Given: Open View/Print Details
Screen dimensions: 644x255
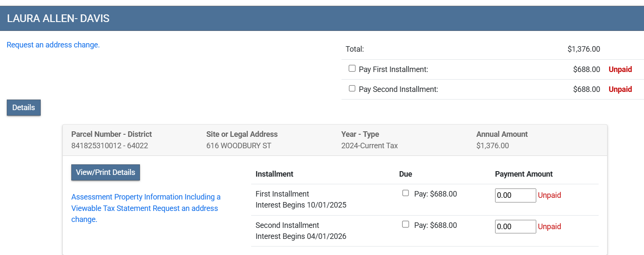Looking at the screenshot, I should [x=105, y=172].
